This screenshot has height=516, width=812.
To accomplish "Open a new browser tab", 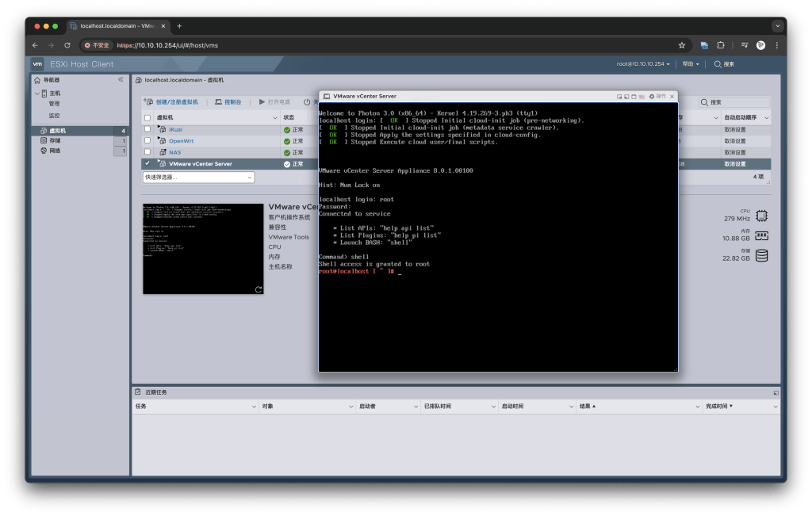I will point(179,26).
